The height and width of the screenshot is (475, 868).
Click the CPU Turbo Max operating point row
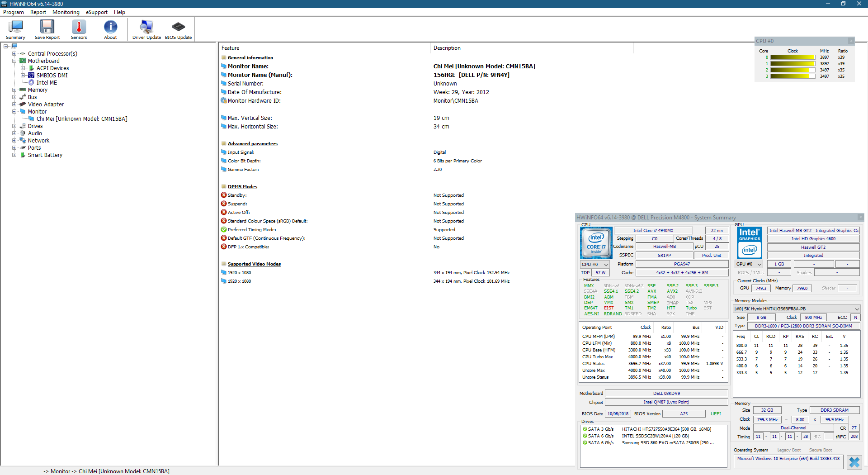(653, 357)
